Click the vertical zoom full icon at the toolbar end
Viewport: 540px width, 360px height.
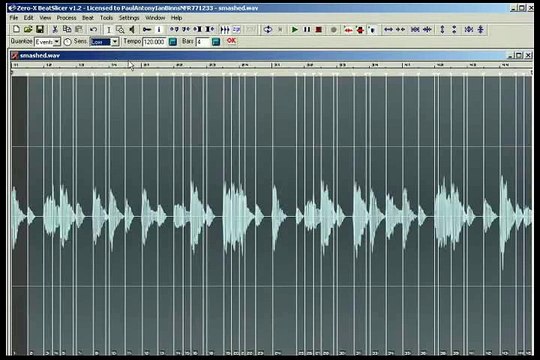click(x=481, y=30)
